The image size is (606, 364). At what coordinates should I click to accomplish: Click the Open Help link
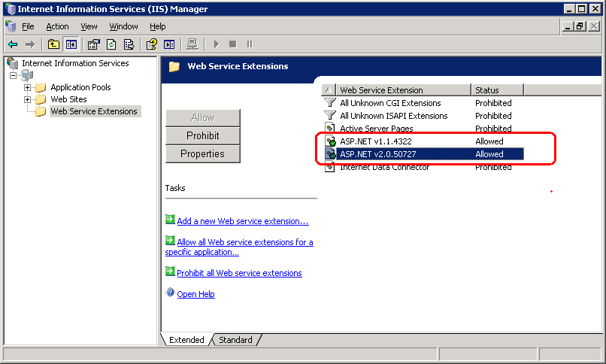[x=195, y=294]
